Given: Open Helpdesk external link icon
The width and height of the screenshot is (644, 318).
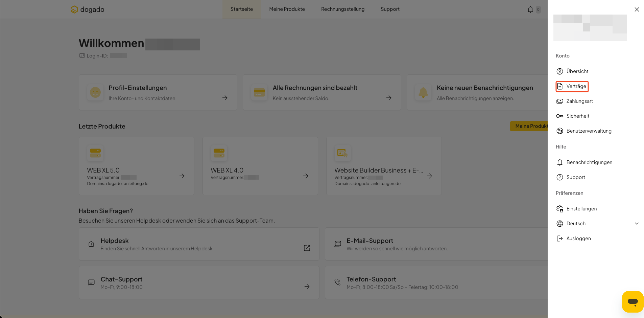Looking at the screenshot, I should pyautogui.click(x=307, y=248).
